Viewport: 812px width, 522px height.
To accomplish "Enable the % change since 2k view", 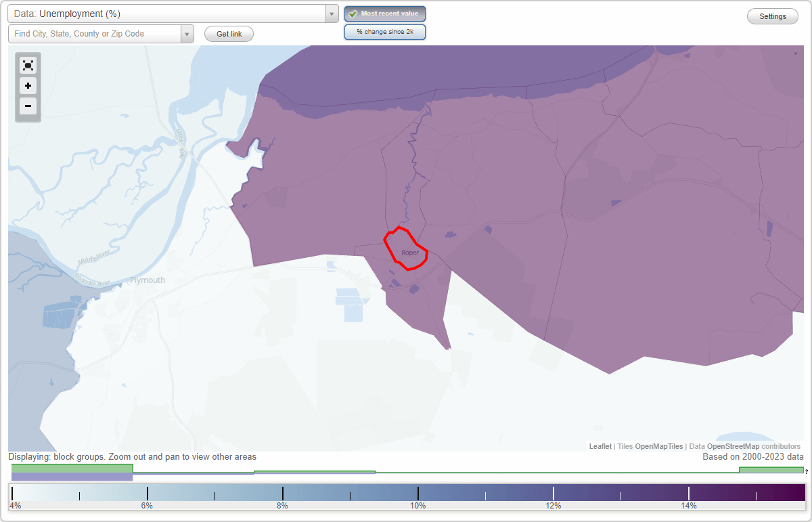I will (385, 31).
